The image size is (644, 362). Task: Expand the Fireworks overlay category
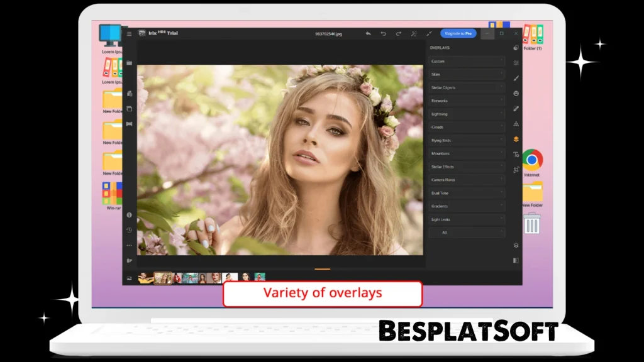click(466, 101)
